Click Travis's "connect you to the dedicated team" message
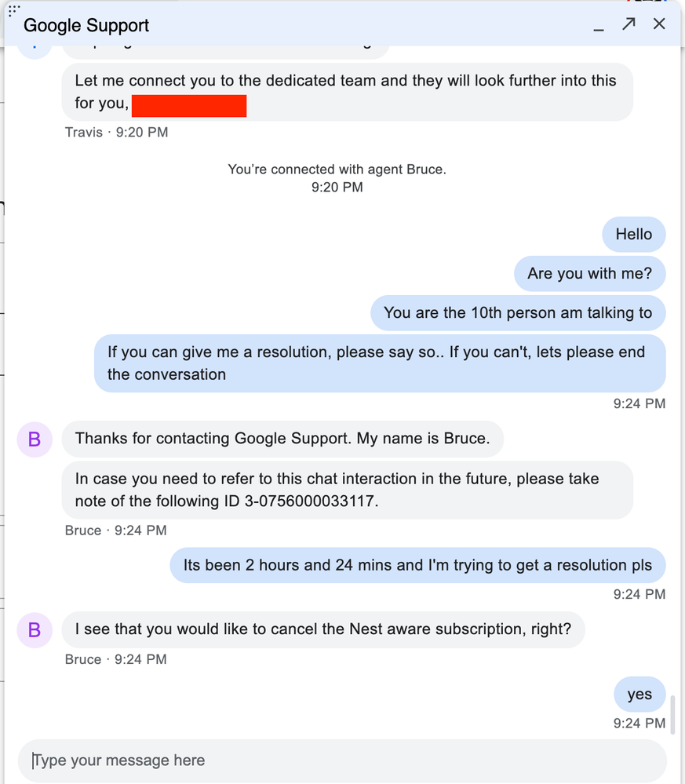Screen dimensions: 685x784 (347, 92)
